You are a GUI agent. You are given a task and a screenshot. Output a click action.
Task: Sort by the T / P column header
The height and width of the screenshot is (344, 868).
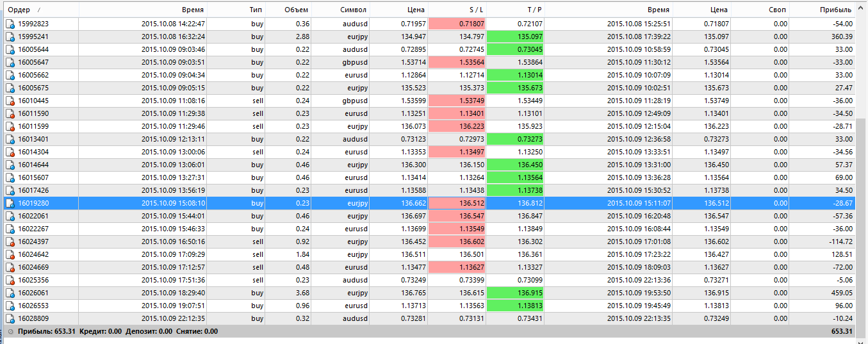[x=515, y=10]
